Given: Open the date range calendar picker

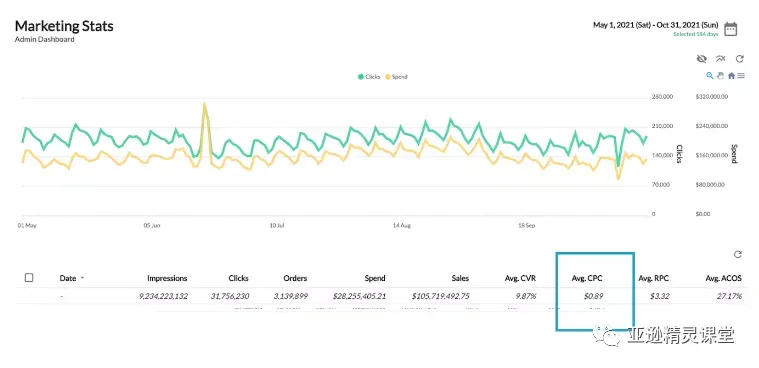Looking at the screenshot, I should (730, 29).
